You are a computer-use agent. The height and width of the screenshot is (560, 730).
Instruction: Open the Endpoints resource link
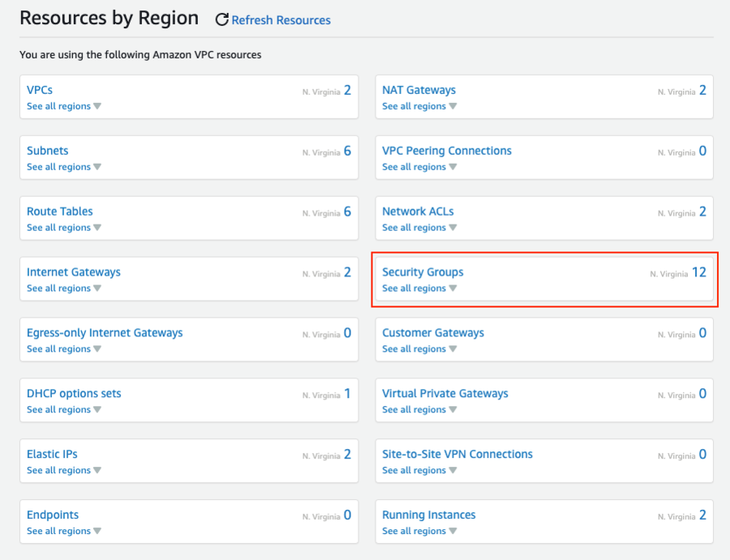click(x=53, y=515)
